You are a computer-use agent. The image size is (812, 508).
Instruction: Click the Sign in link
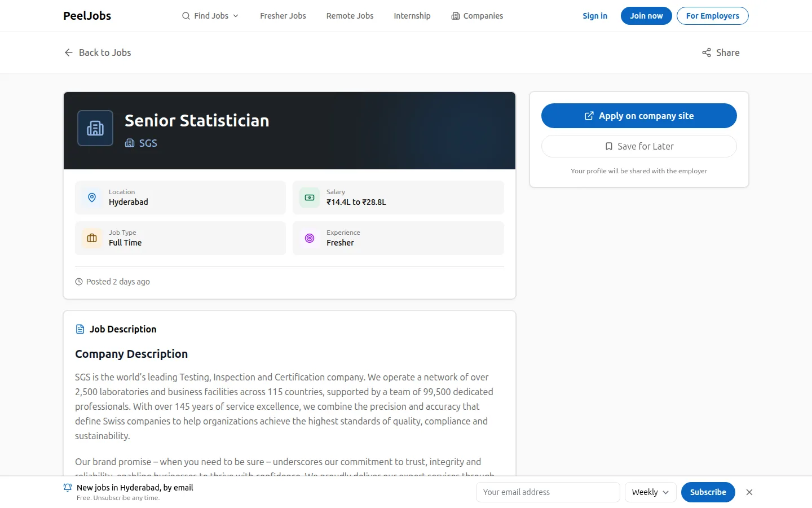click(595, 16)
